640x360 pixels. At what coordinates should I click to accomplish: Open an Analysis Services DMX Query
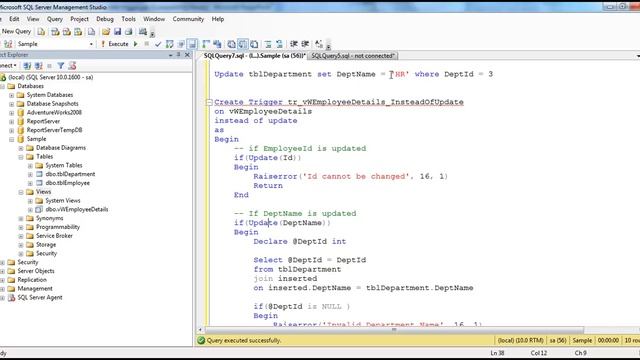coord(67,32)
